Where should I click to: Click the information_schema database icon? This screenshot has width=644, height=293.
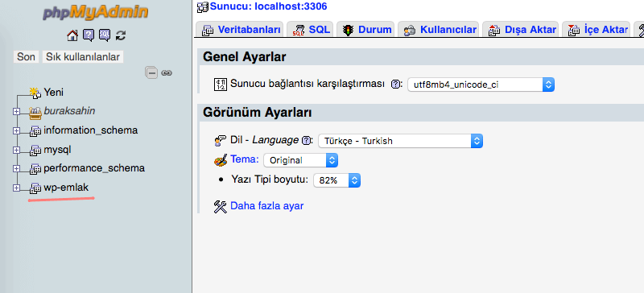35,131
